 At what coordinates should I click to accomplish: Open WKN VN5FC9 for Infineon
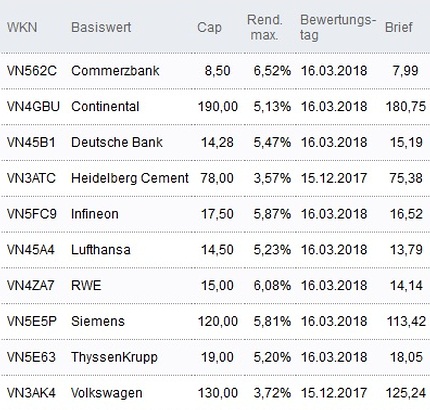[32, 214]
